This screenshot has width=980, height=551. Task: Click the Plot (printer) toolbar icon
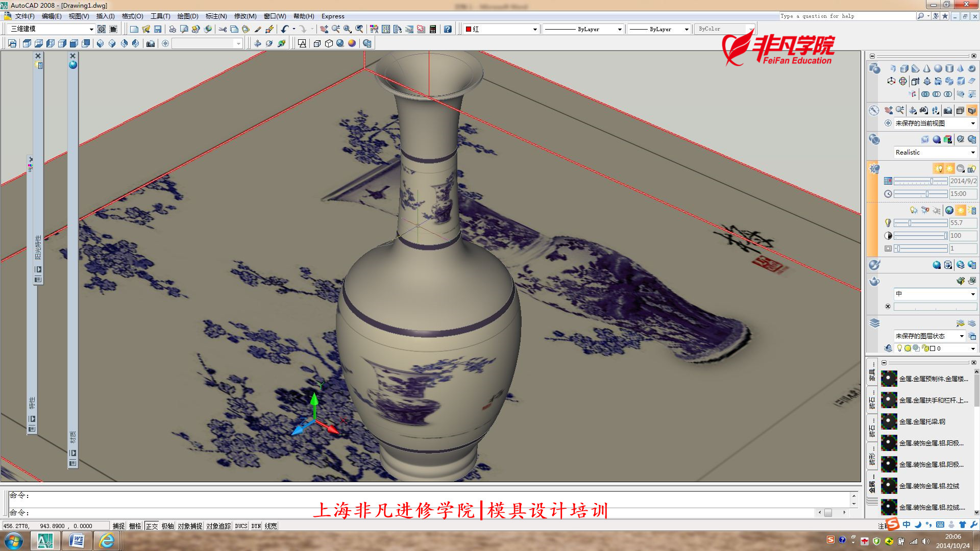173,29
